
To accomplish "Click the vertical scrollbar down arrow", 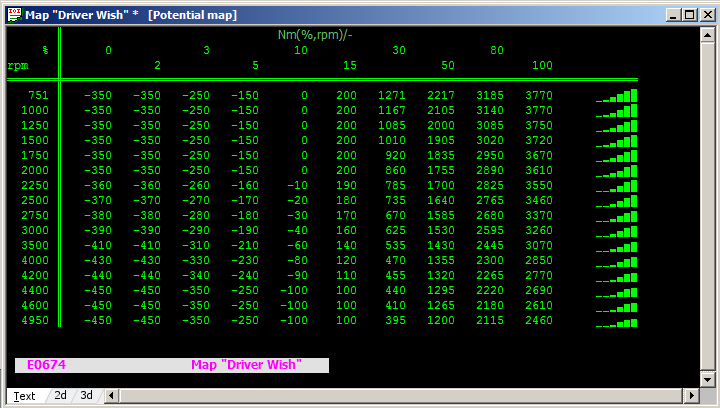I will point(707,379).
